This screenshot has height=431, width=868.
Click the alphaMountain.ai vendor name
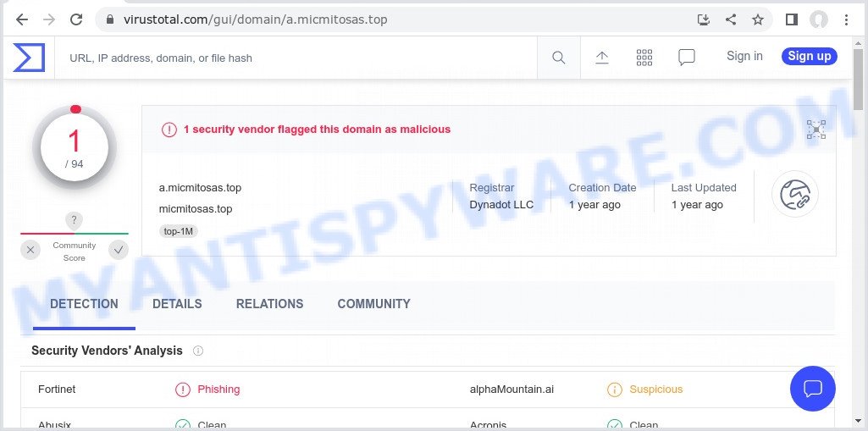pos(511,390)
